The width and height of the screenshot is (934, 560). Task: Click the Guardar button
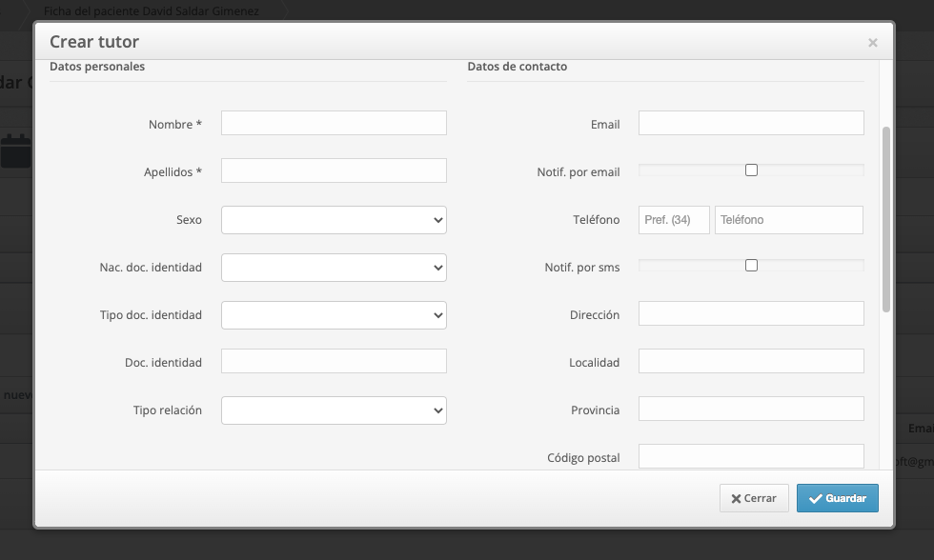(838, 498)
